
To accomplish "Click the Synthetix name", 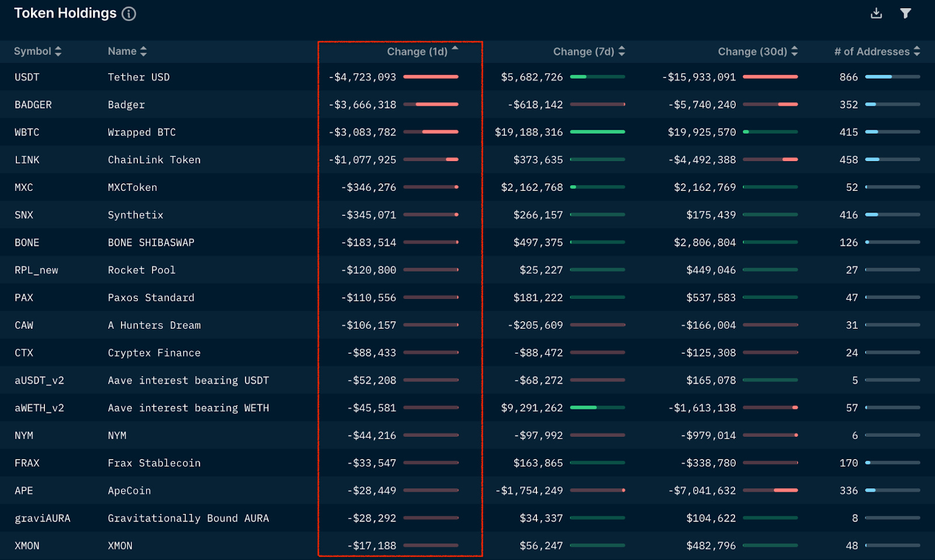I will click(x=136, y=215).
